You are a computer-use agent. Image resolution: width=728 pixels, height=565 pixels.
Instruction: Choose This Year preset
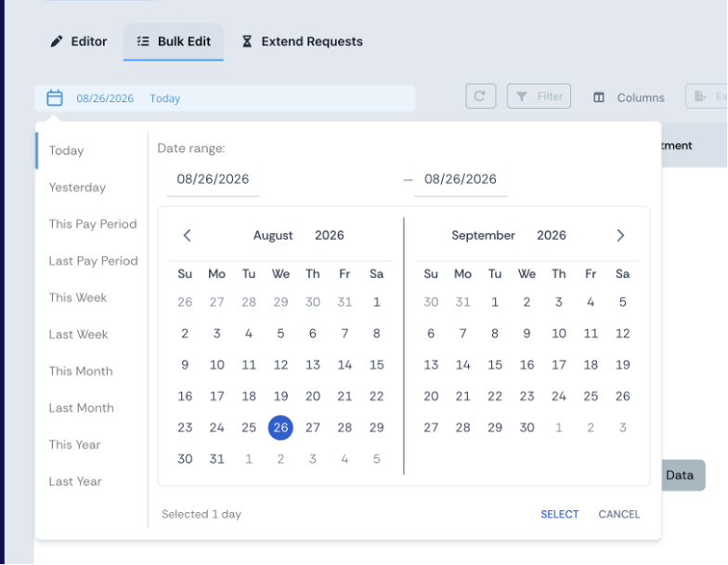tap(74, 444)
